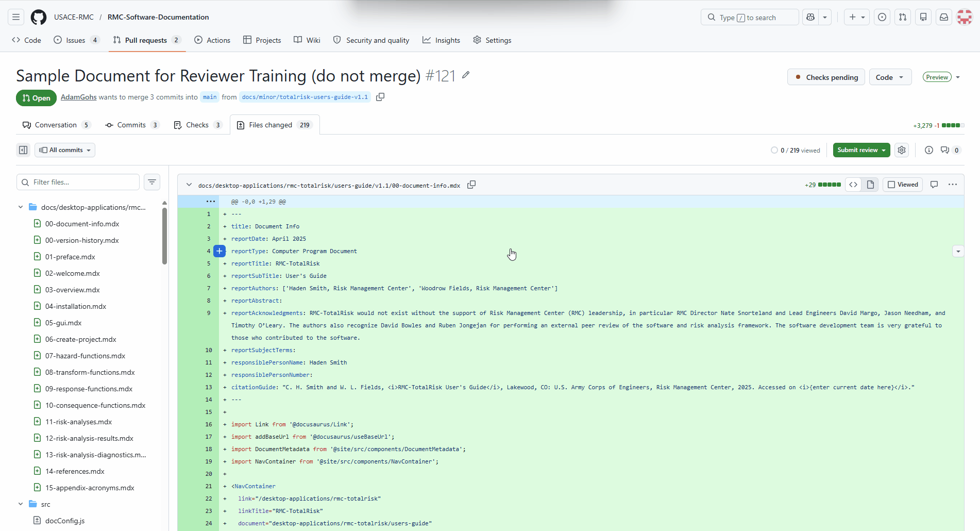Screen dimensions: 980x531
Task: Open diff view settings gear
Action: point(902,150)
